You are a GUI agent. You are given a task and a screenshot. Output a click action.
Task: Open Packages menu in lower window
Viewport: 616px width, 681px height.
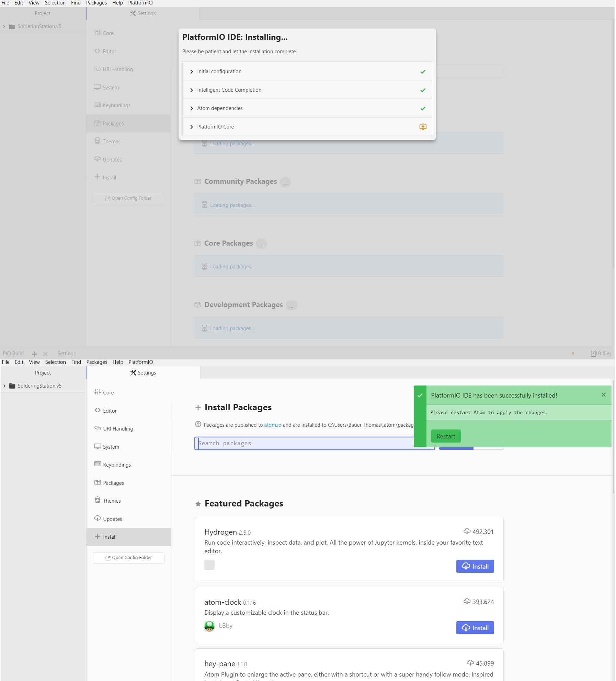[97, 362]
